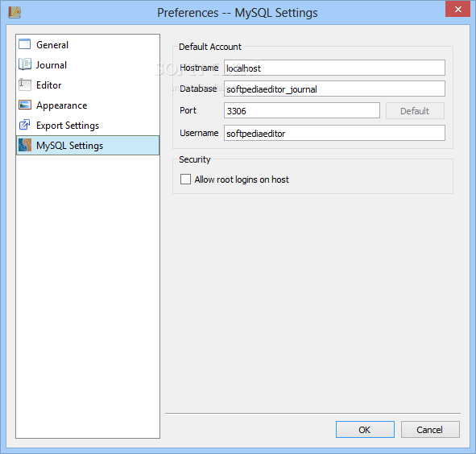Cancel the preferences dialog
Screen dimensions: 476x454
coord(430,429)
